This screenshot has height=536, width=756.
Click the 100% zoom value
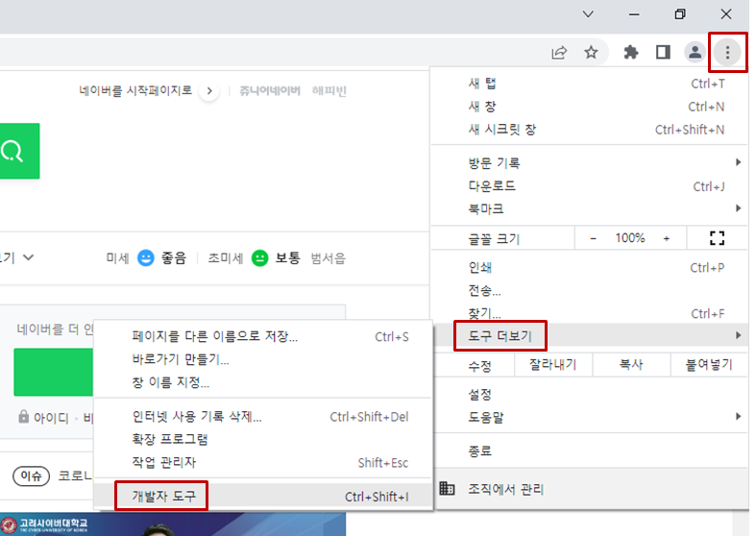pos(629,238)
